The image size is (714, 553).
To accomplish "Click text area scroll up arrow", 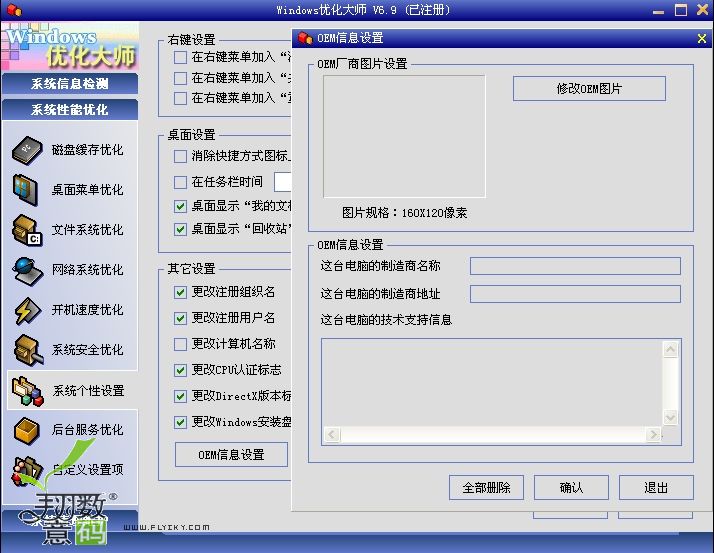I will [x=670, y=349].
